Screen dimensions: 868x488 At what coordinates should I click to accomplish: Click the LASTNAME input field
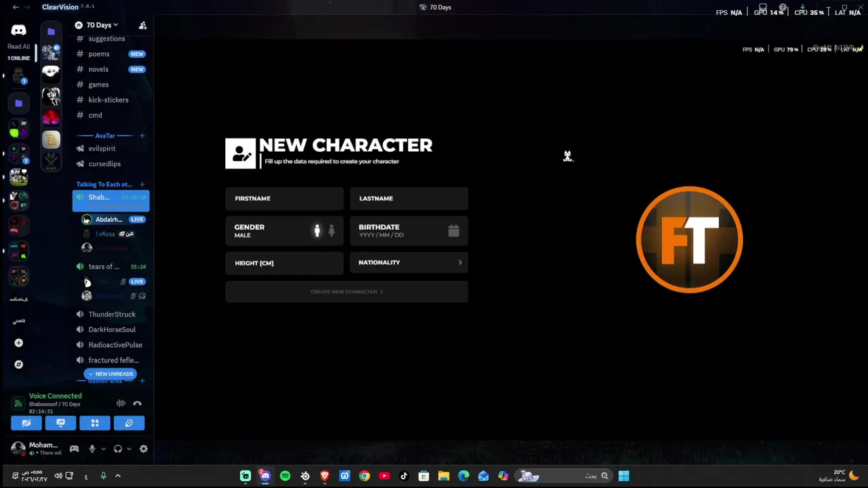pos(409,199)
